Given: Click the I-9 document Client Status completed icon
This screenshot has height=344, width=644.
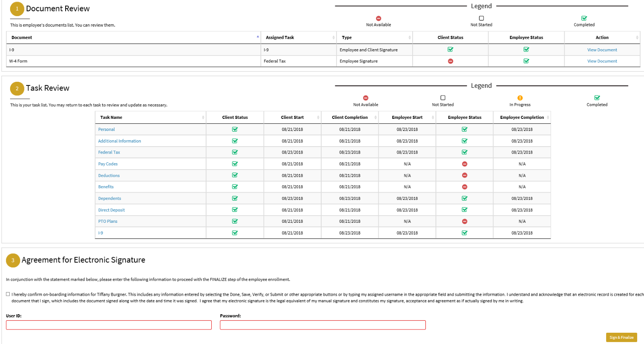Looking at the screenshot, I should 450,50.
